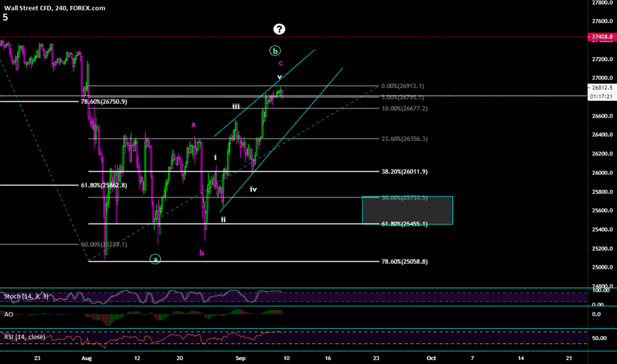The width and height of the screenshot is (617, 364).
Task: Click 26400.0 on the price axis
Action: [602, 134]
